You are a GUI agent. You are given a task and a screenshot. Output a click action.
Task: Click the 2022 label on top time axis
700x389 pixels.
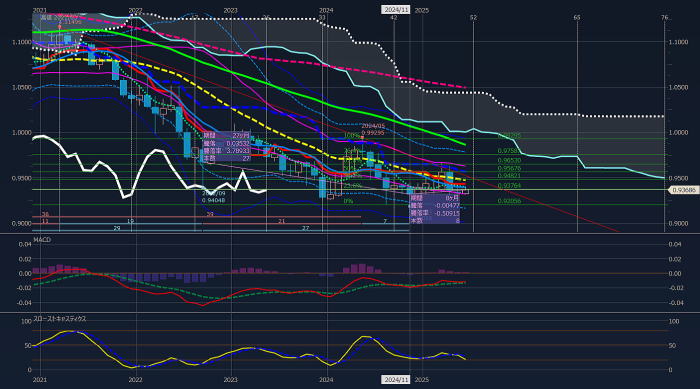(x=135, y=10)
